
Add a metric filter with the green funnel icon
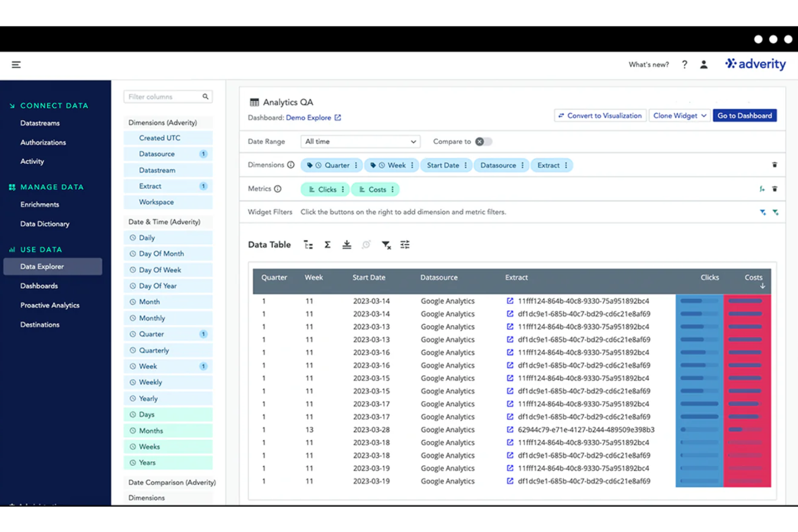click(776, 212)
